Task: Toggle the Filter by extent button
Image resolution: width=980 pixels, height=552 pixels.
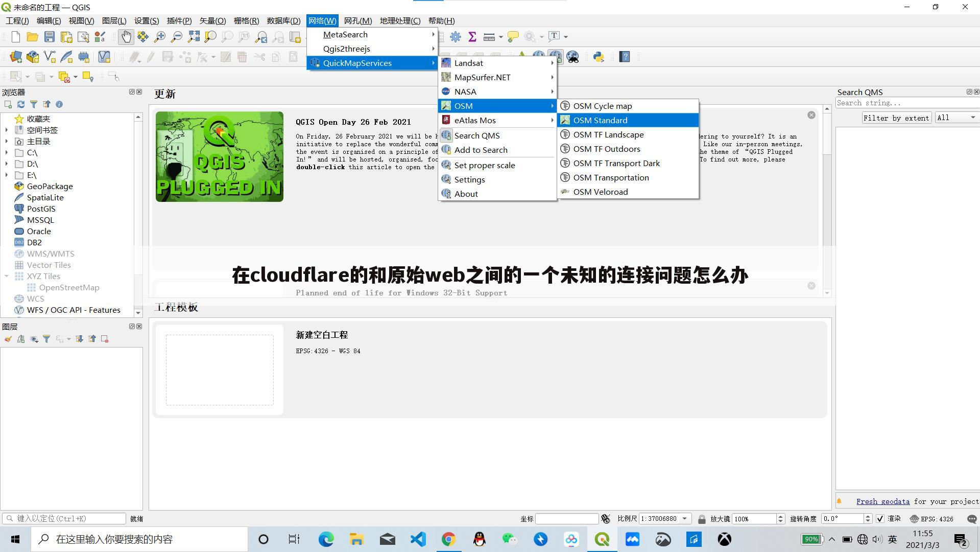Action: click(896, 118)
